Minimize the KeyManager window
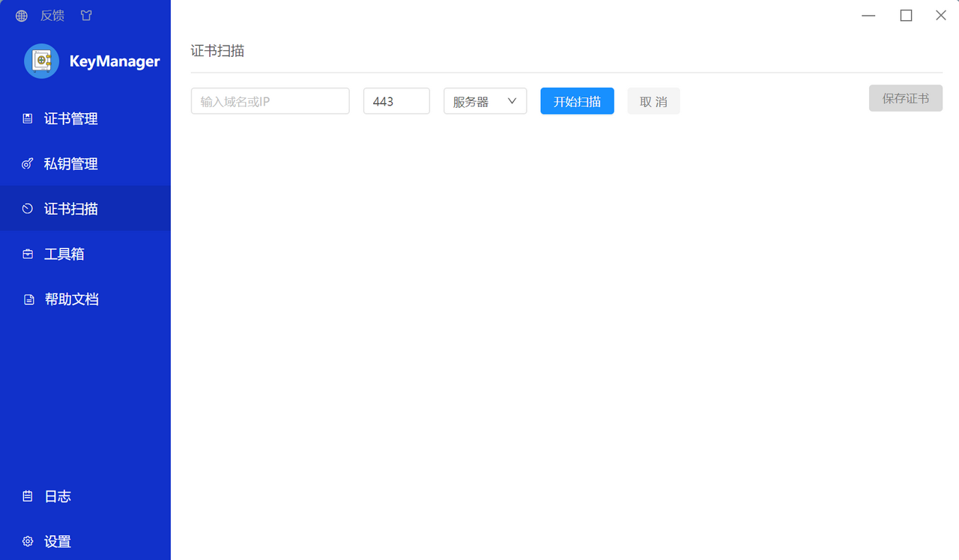This screenshot has width=959, height=560. click(869, 16)
